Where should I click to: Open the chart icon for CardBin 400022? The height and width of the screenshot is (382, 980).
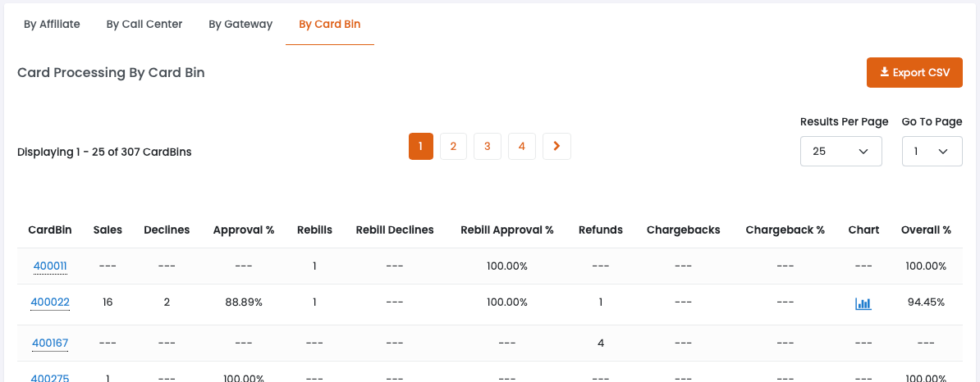tap(863, 303)
